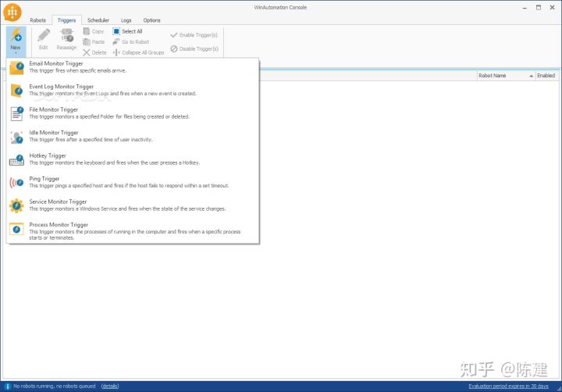Image resolution: width=562 pixels, height=392 pixels.
Task: Click the Copy icon in ribbon
Action: pyautogui.click(x=87, y=31)
